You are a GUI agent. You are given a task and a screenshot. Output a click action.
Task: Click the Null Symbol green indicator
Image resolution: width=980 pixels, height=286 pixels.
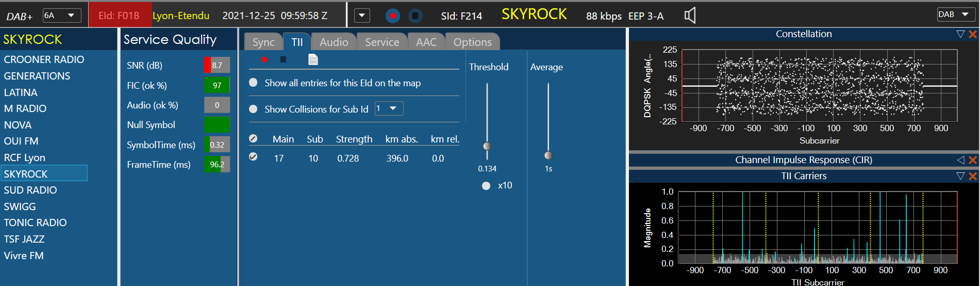pyautogui.click(x=217, y=125)
